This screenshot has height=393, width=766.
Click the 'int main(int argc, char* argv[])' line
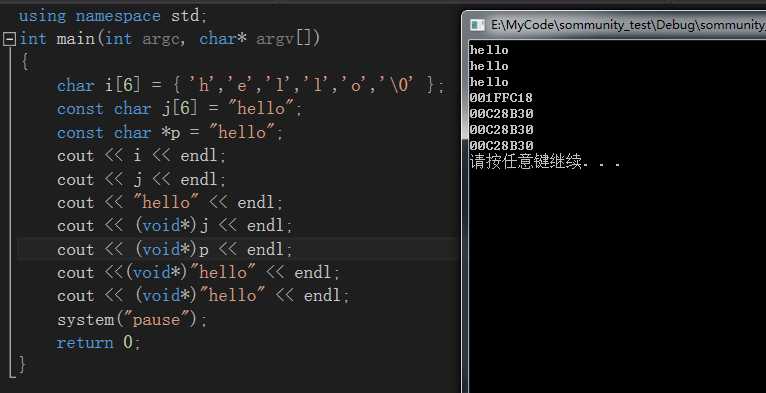coord(170,39)
